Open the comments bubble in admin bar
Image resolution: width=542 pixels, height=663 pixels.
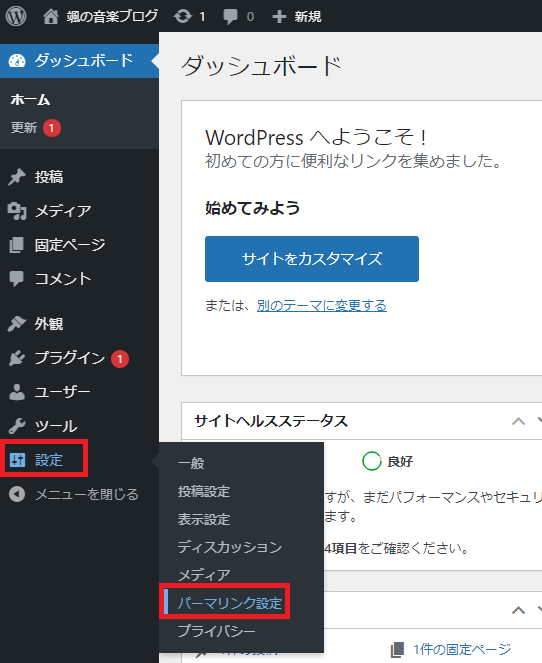point(230,16)
